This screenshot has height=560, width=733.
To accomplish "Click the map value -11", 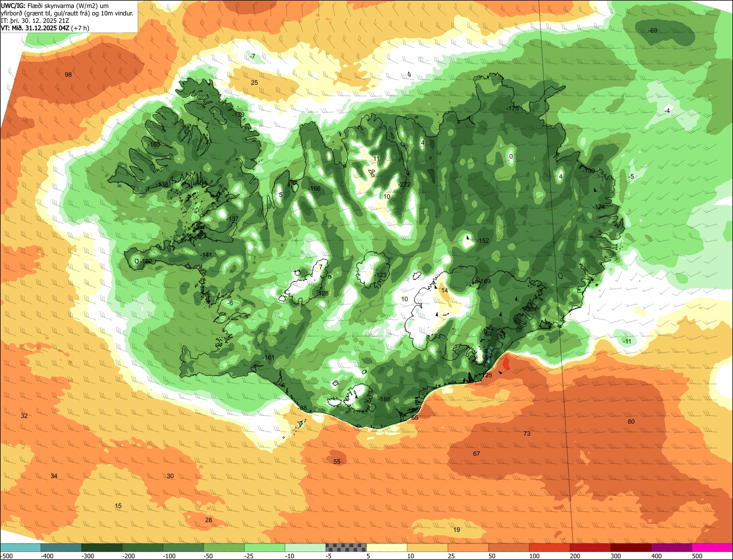I will (x=627, y=342).
